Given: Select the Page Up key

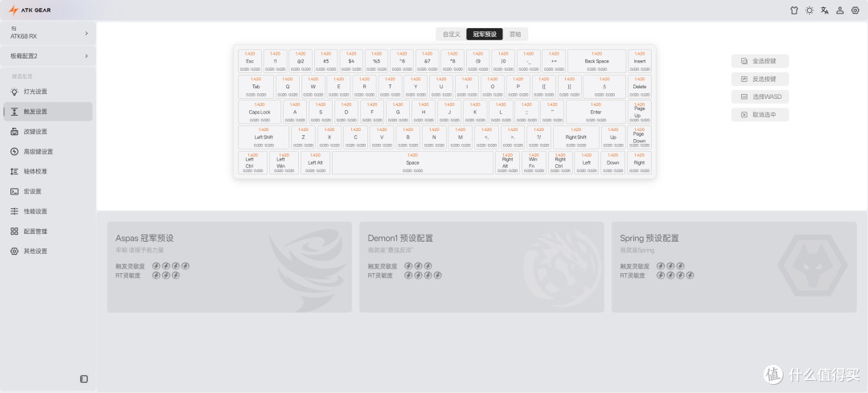Looking at the screenshot, I should click(x=640, y=112).
